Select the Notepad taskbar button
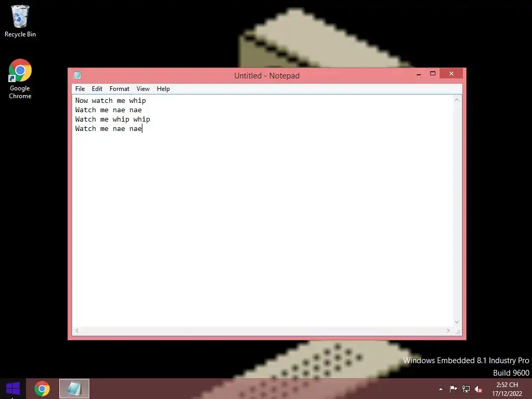The width and height of the screenshot is (532, 399). [74, 389]
